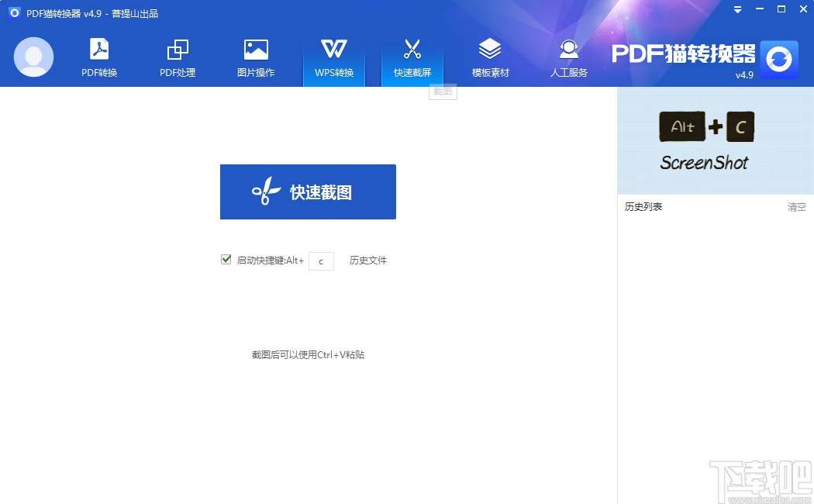Open 模板素材 template library
The width and height of the screenshot is (814, 504).
coord(490,57)
